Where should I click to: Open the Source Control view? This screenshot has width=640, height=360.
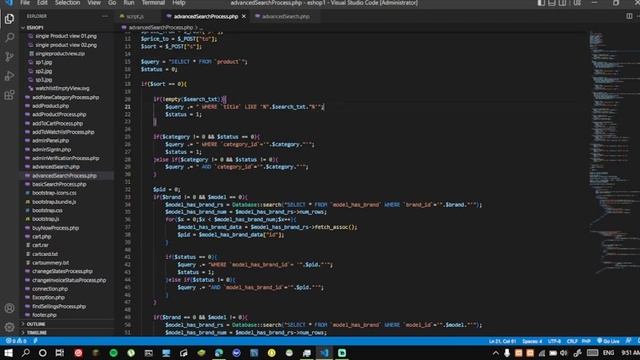tap(9, 57)
